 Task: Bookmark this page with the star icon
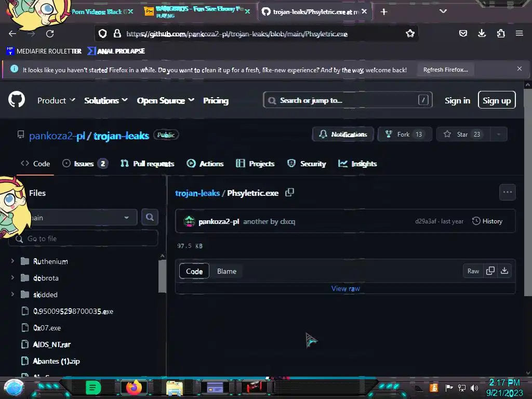[410, 33]
